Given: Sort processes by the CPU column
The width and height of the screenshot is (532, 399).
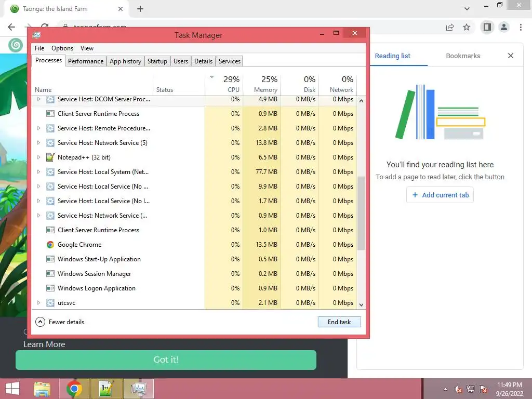Looking at the screenshot, I should (224, 84).
